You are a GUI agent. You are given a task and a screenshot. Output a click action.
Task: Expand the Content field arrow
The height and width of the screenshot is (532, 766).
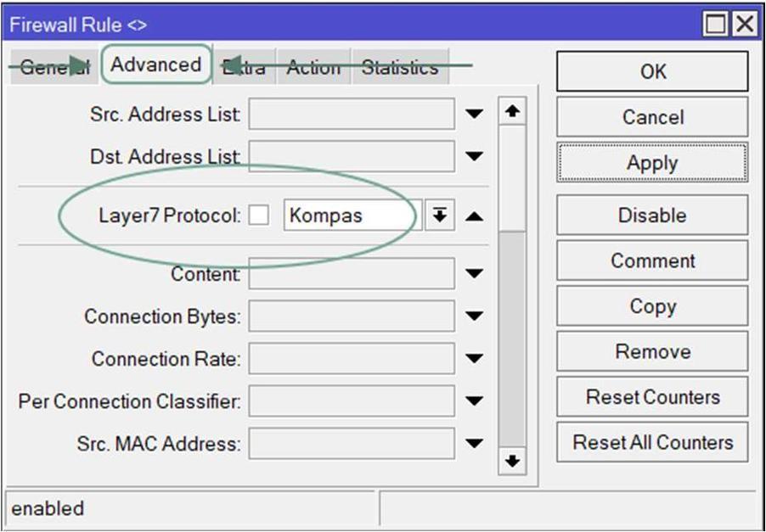click(x=474, y=274)
